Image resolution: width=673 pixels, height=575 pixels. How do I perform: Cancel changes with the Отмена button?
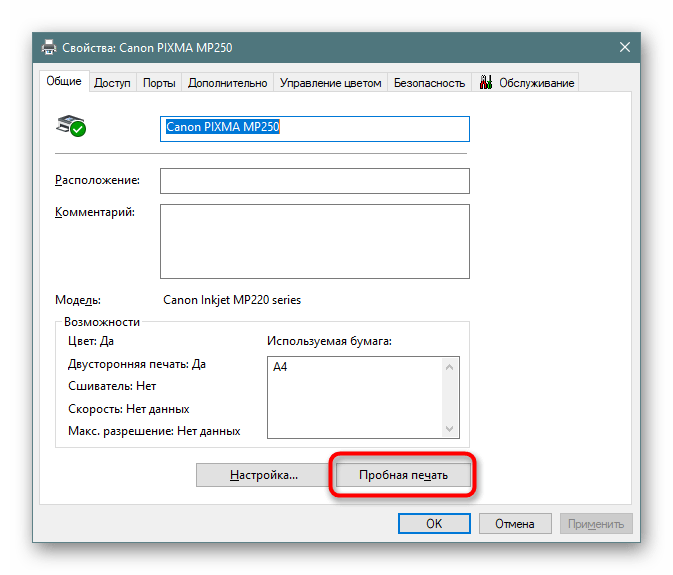[x=514, y=523]
